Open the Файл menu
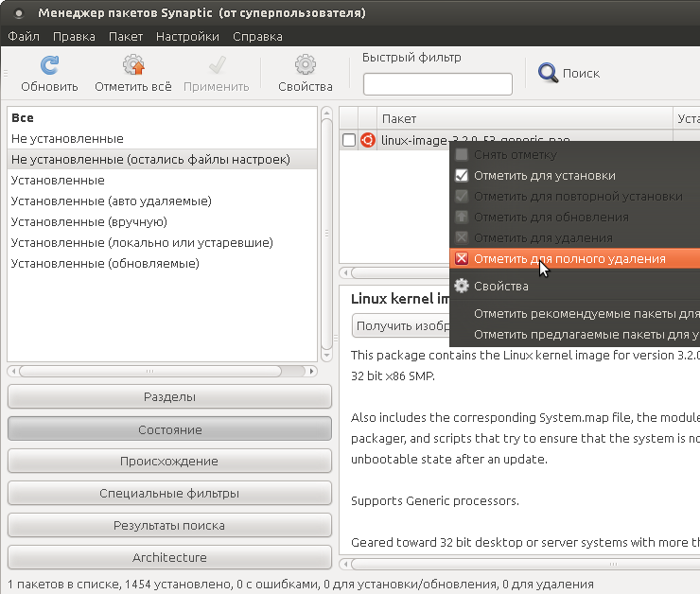700x594 pixels. [23, 37]
